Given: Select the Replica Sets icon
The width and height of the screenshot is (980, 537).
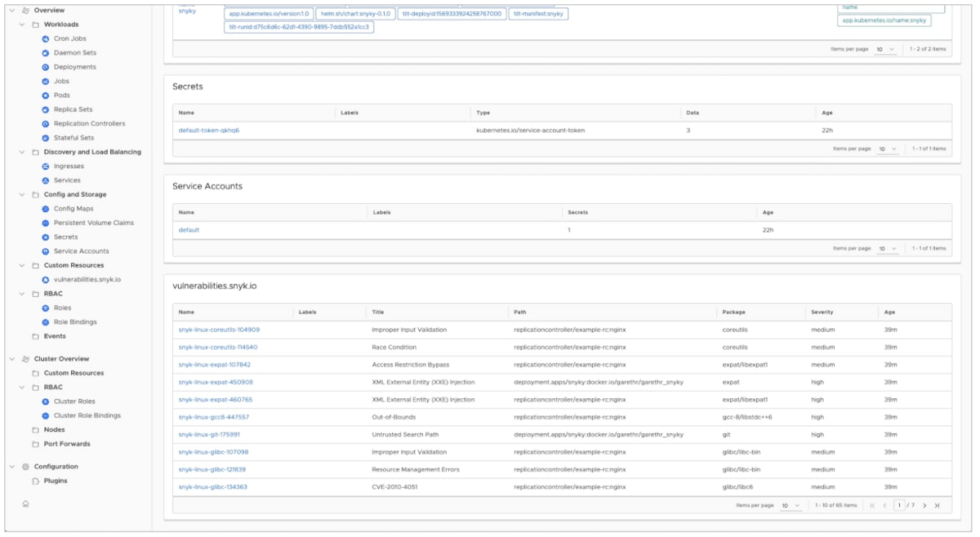Looking at the screenshot, I should pos(46,109).
